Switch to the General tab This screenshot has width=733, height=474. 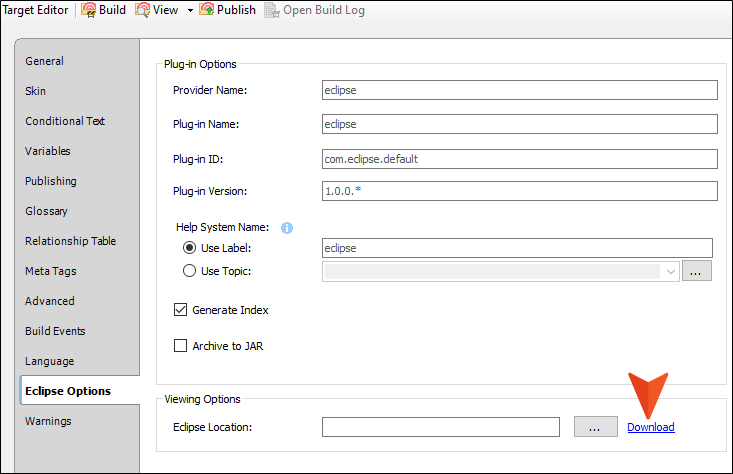44,61
